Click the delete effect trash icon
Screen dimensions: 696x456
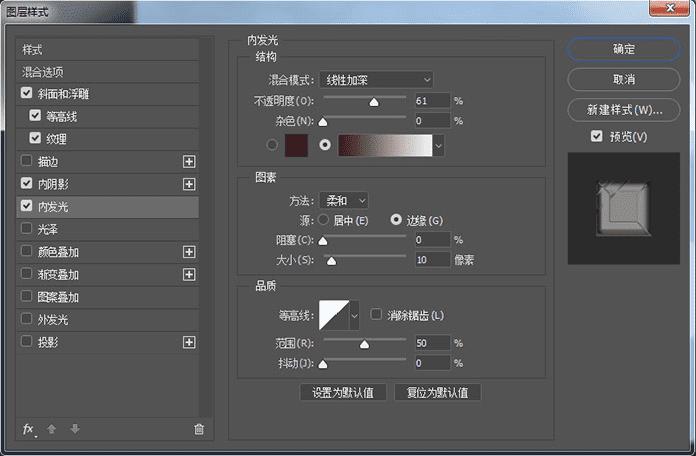click(199, 429)
